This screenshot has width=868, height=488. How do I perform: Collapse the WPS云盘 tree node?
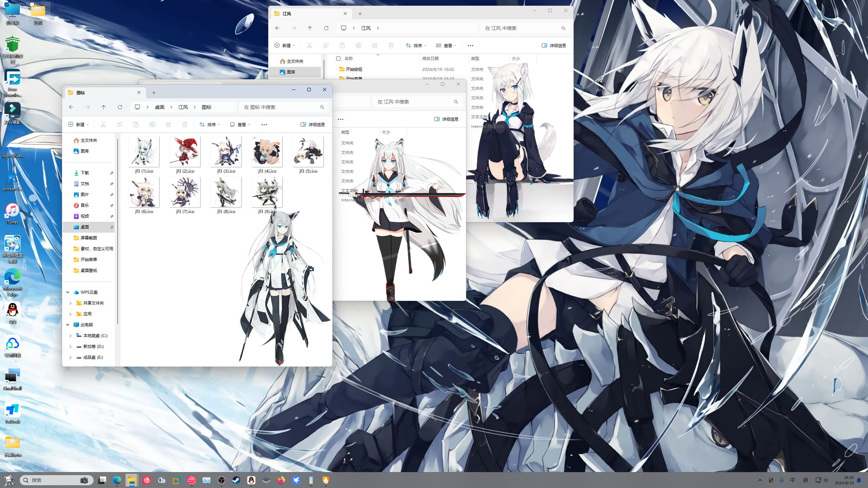pyautogui.click(x=68, y=292)
